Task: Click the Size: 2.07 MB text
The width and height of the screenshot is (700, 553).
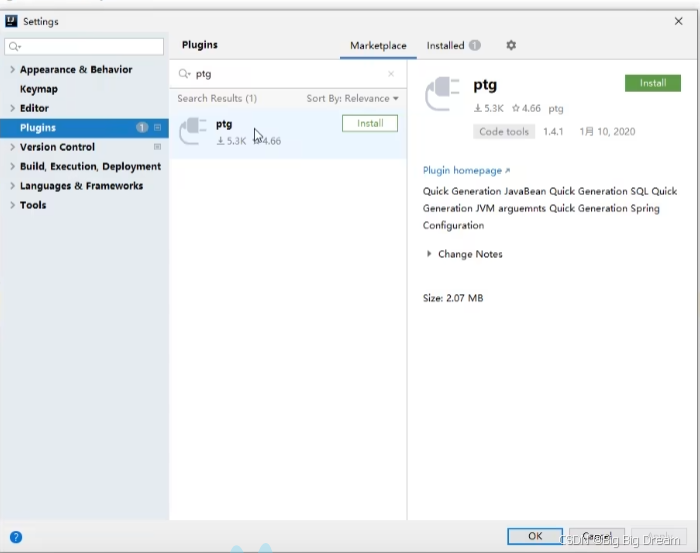Action: (453, 298)
